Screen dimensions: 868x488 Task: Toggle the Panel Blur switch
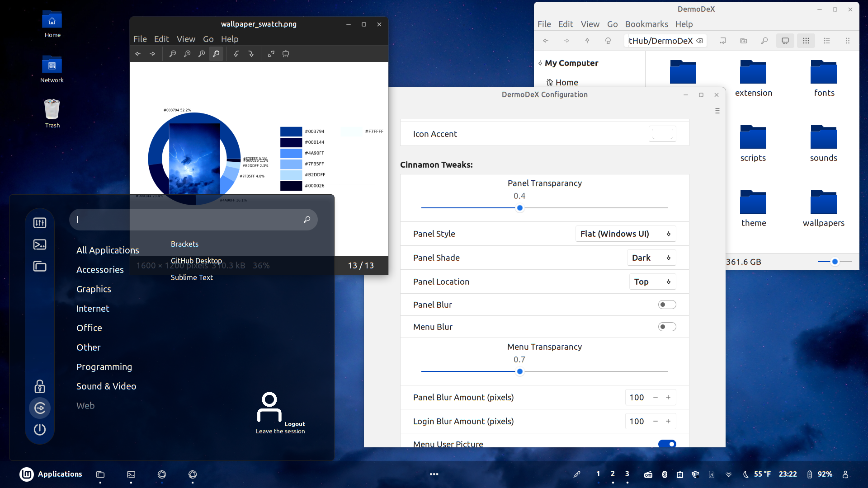667,305
